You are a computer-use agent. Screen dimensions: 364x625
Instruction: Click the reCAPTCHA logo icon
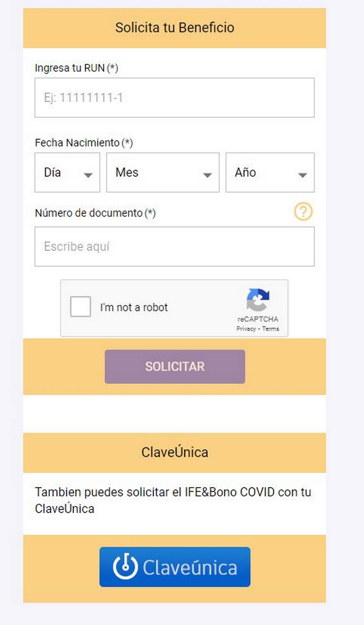pos(258,300)
